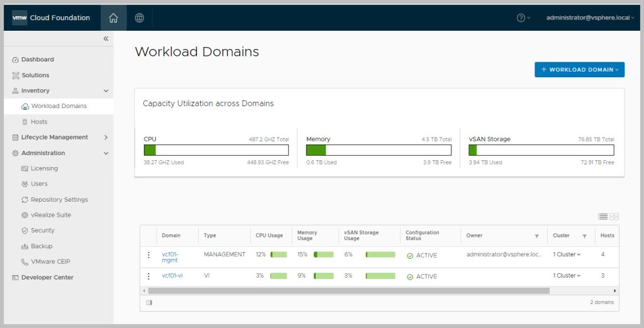Switch to list view layout
Viewport: 644px width, 328px height.
coord(602,217)
